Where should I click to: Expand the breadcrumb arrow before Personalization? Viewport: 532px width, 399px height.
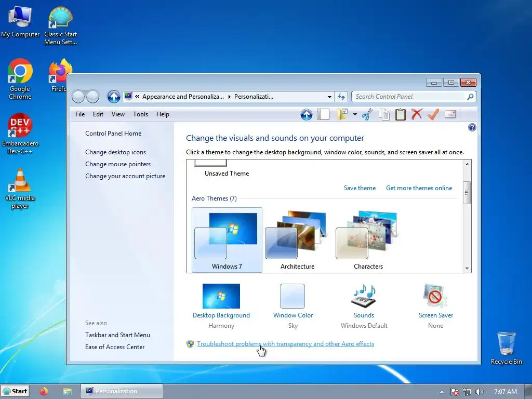(x=229, y=97)
